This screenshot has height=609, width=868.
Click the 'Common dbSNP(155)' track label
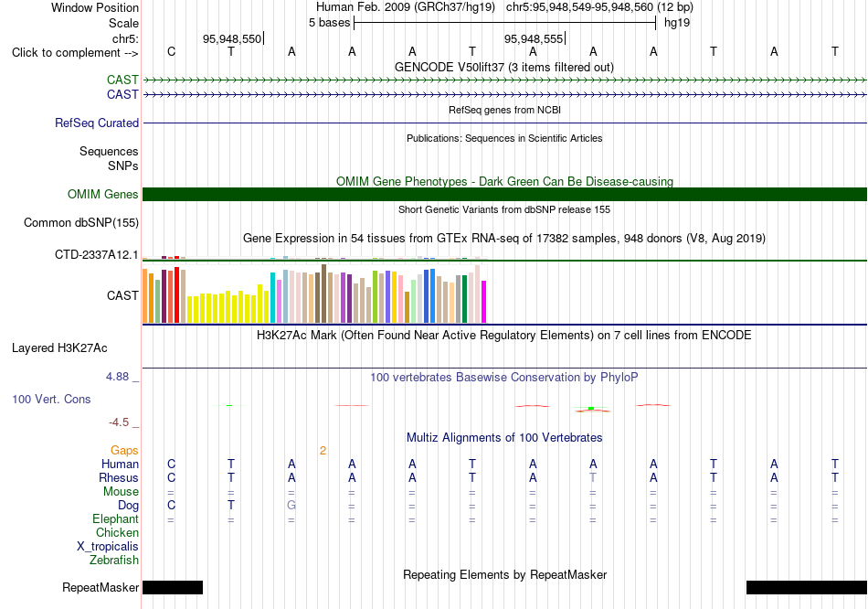point(81,223)
